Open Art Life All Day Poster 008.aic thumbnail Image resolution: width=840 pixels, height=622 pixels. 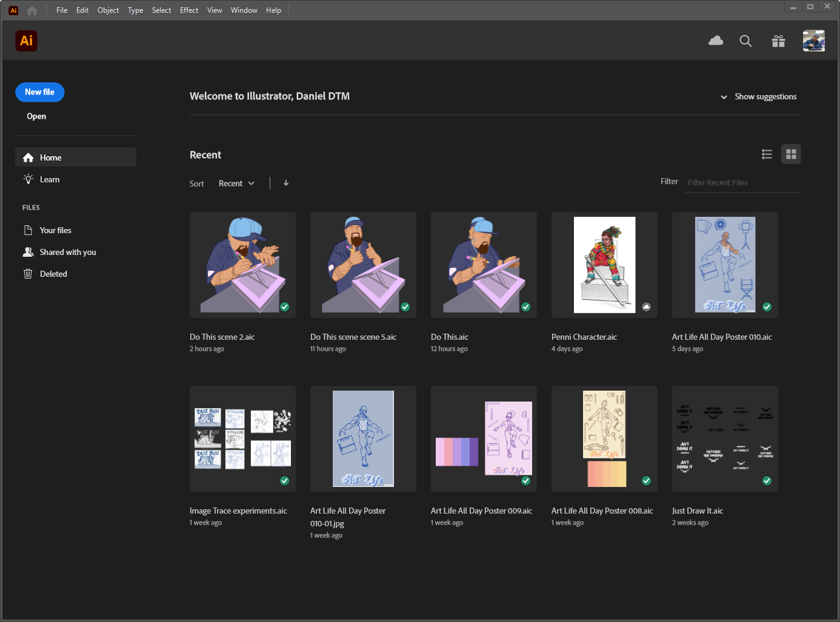[604, 438]
